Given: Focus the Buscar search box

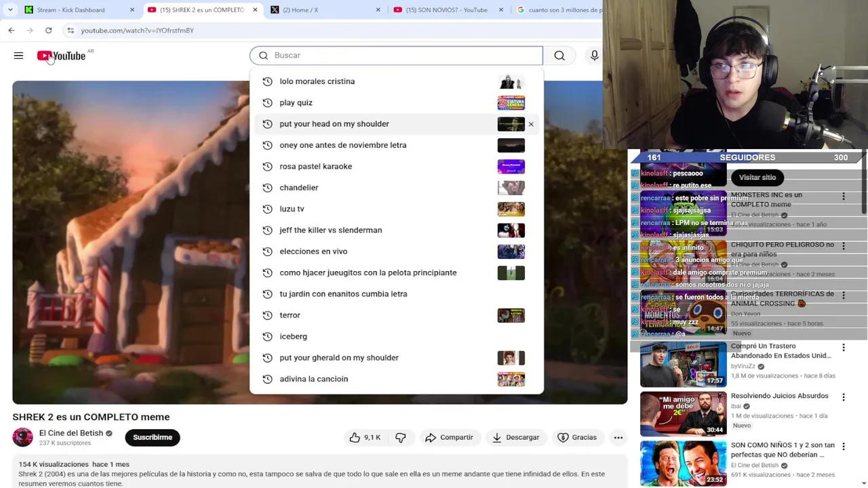Looking at the screenshot, I should (x=396, y=56).
